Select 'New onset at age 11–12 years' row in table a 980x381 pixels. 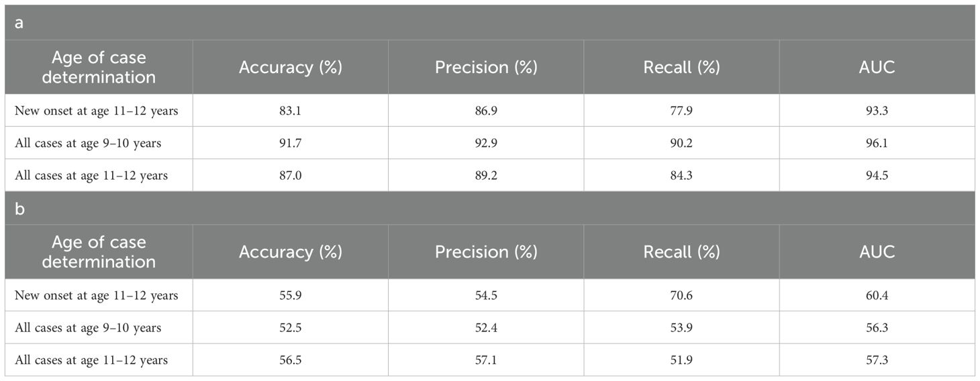point(97,111)
